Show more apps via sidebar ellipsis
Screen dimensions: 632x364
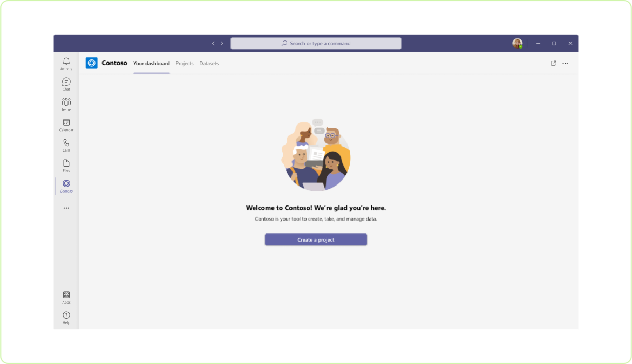coord(66,208)
